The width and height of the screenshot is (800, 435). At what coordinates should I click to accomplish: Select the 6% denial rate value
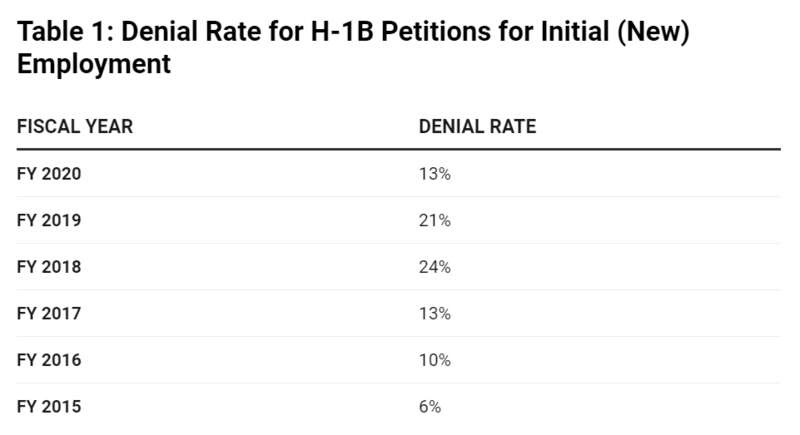click(430, 406)
